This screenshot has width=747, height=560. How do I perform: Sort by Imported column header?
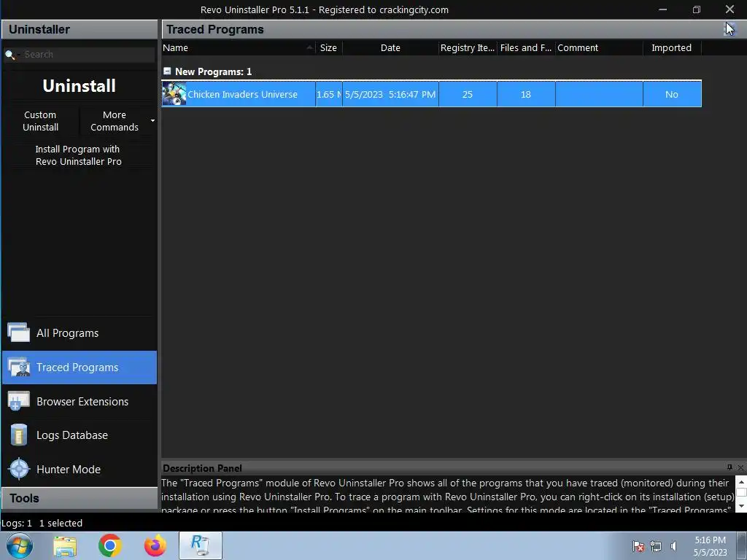[x=672, y=47]
